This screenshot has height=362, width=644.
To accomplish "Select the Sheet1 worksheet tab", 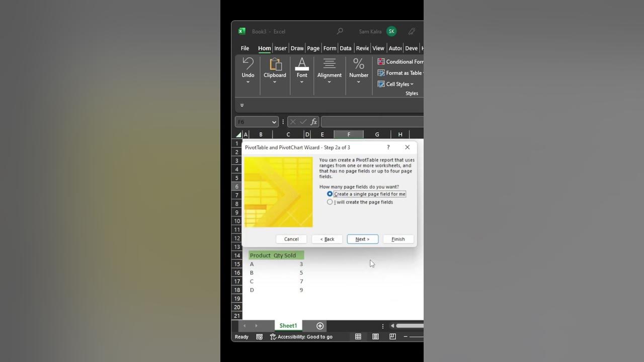I will 288,326.
